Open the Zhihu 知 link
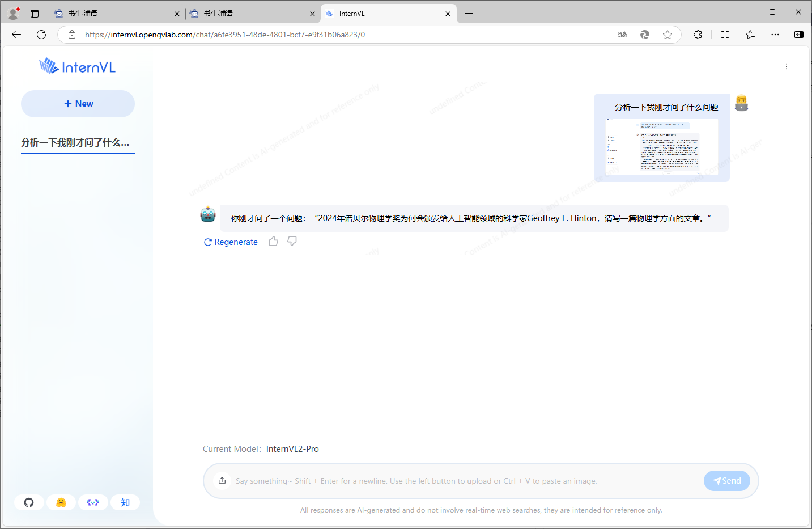 [125, 502]
